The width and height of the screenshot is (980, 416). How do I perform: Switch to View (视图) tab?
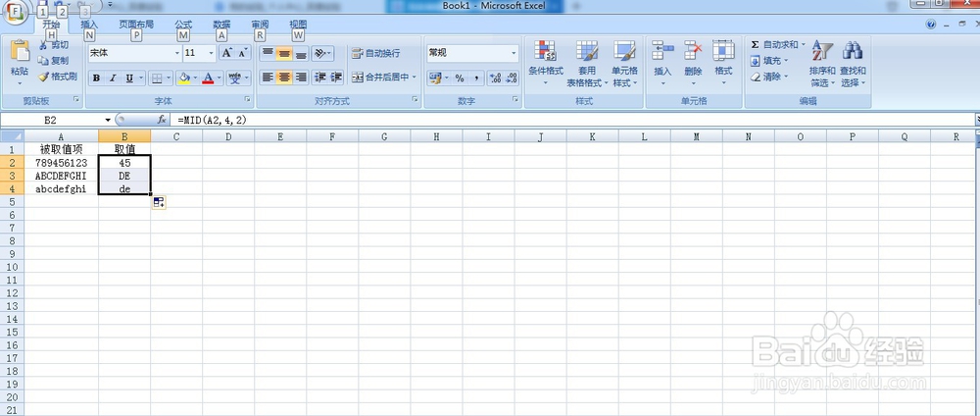tap(298, 25)
